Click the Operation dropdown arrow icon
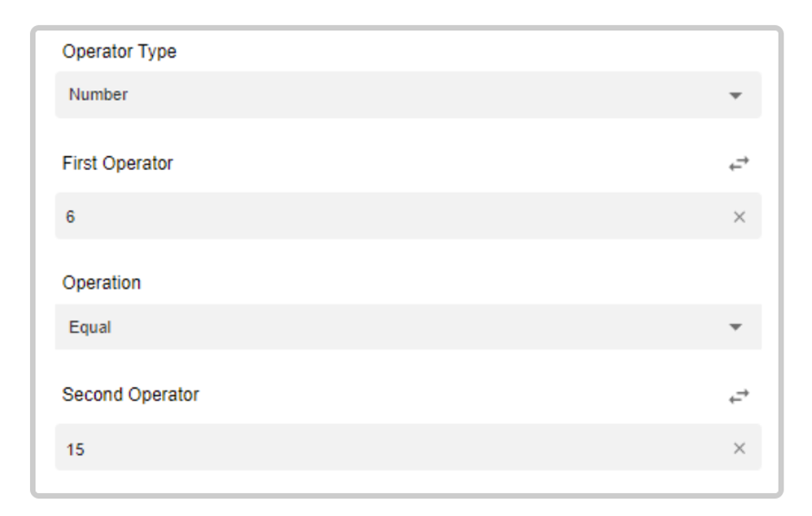Viewport: 812px width, 516px height. click(x=736, y=327)
